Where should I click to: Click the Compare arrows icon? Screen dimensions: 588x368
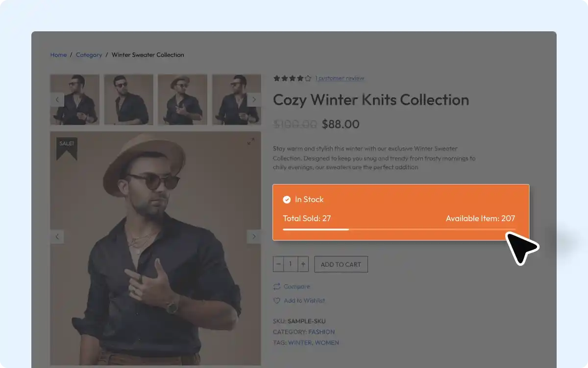(277, 286)
